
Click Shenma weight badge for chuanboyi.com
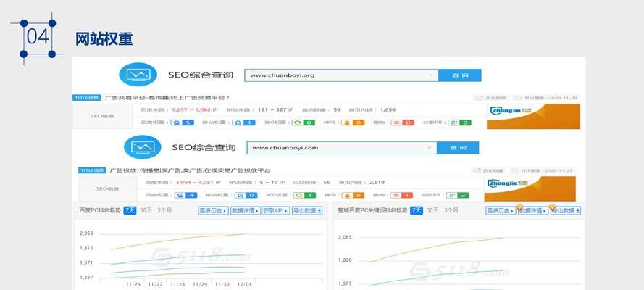pyautogui.click(x=353, y=195)
